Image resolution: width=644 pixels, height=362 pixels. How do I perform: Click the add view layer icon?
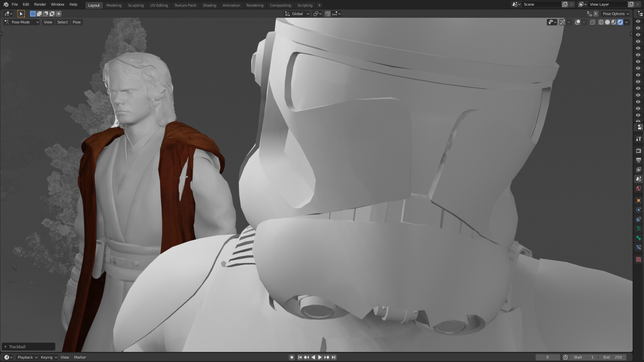[631, 4]
